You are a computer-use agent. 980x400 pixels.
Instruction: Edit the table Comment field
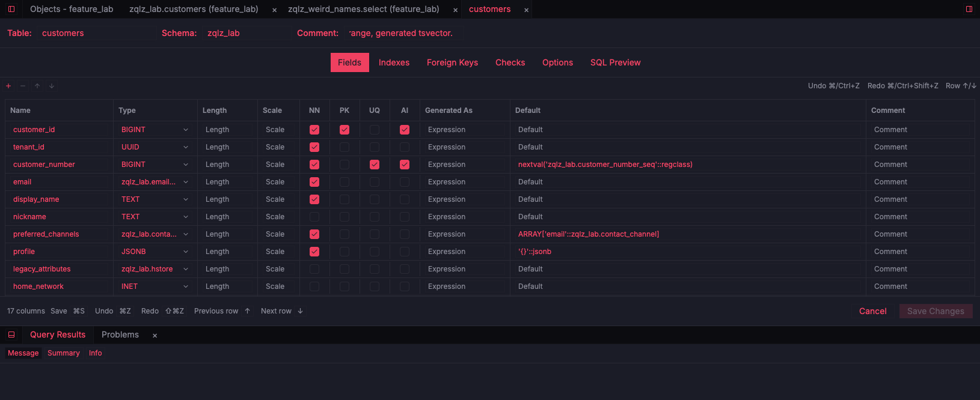coord(403,33)
